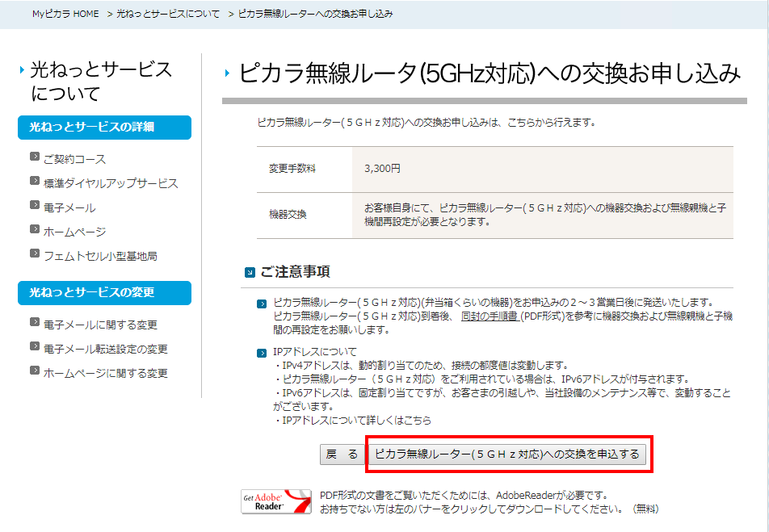Click the 戻る button
The height and width of the screenshot is (532, 769).
point(342,455)
